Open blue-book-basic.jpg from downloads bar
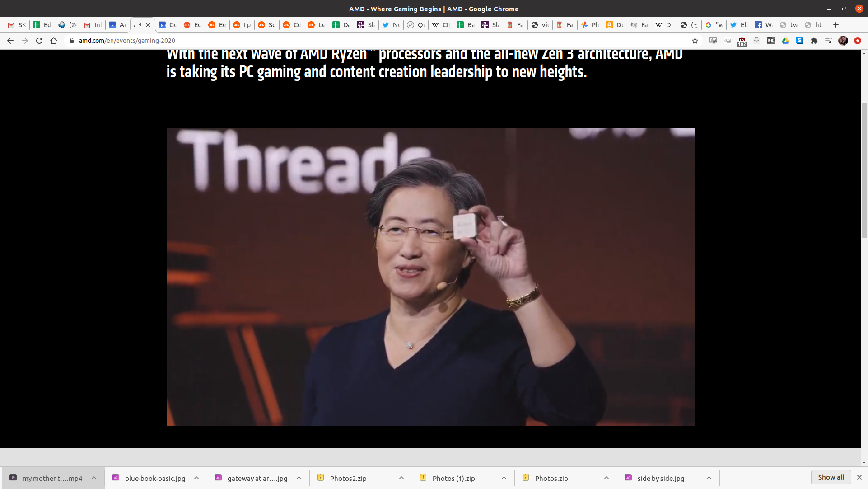Image resolution: width=868 pixels, height=489 pixels. click(x=156, y=478)
